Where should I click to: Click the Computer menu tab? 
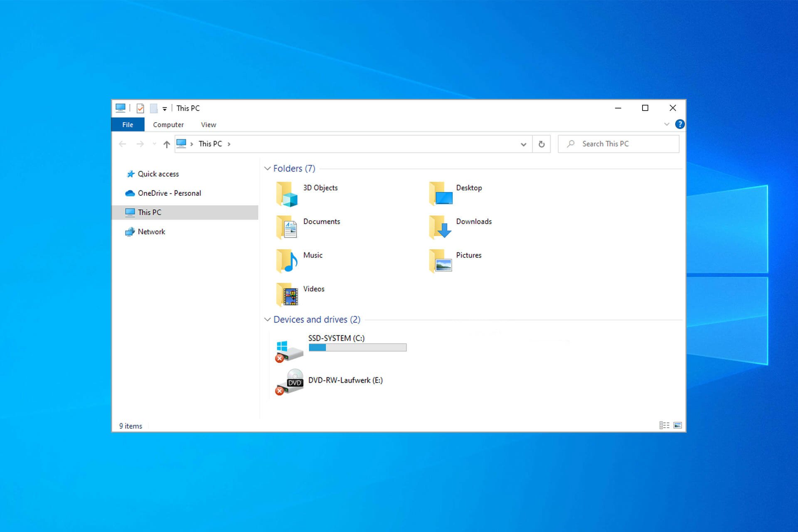coord(168,124)
